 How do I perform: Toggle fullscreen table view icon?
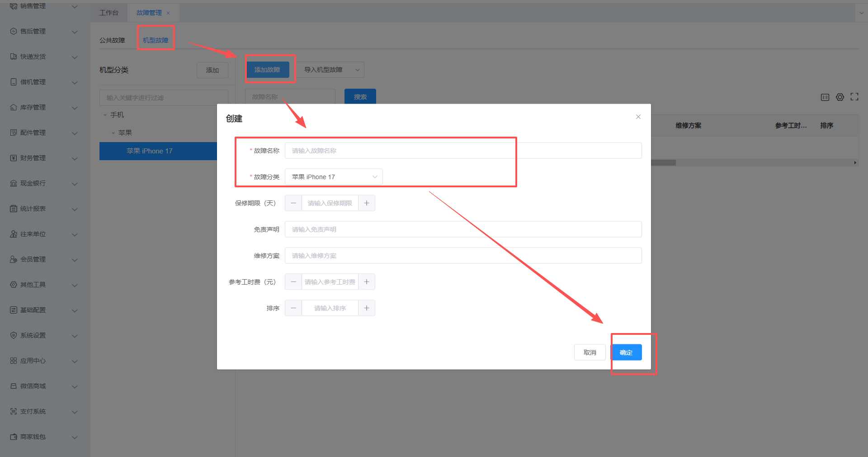pyautogui.click(x=854, y=97)
